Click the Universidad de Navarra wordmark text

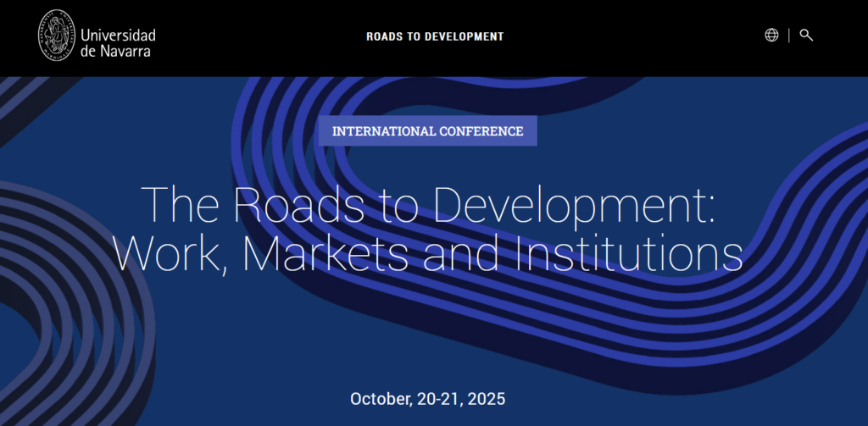coord(118,36)
